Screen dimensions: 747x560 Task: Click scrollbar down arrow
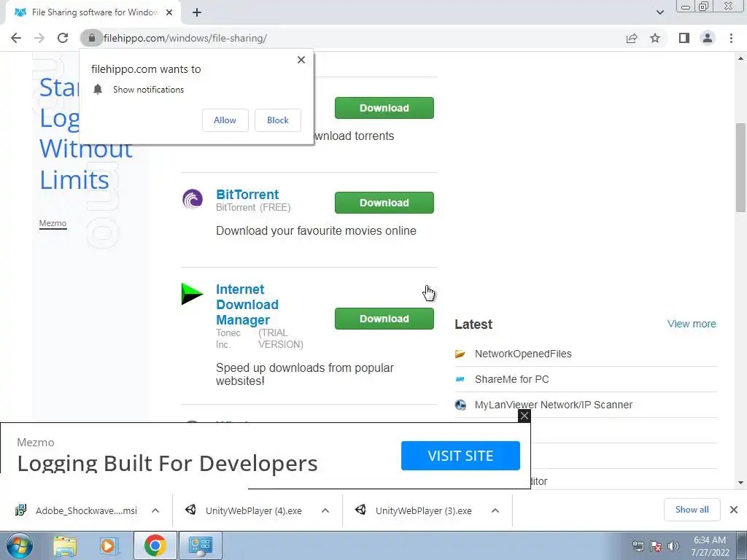click(x=740, y=483)
